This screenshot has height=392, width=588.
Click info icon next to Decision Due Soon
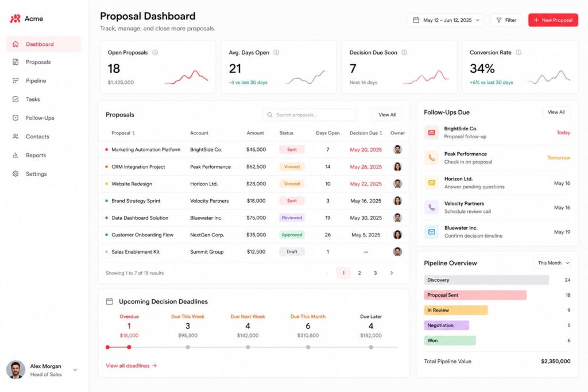point(404,52)
